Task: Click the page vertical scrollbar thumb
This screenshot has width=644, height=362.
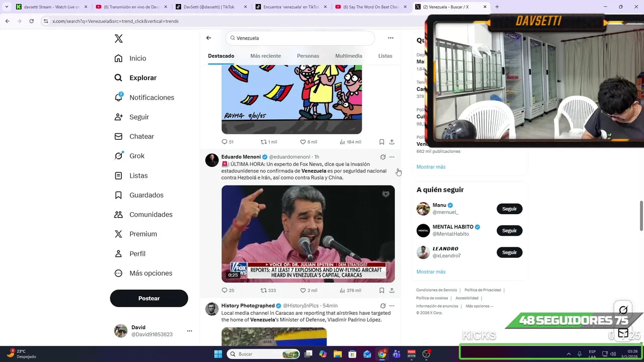Action: pyautogui.click(x=641, y=215)
